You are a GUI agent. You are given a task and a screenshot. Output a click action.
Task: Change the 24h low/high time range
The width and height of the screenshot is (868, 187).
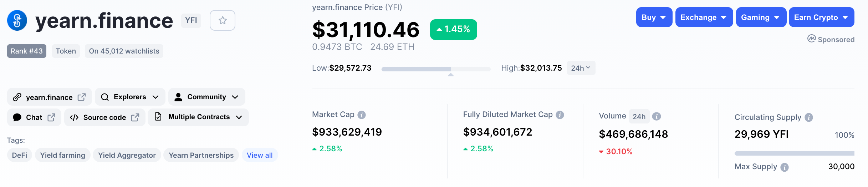(x=581, y=68)
